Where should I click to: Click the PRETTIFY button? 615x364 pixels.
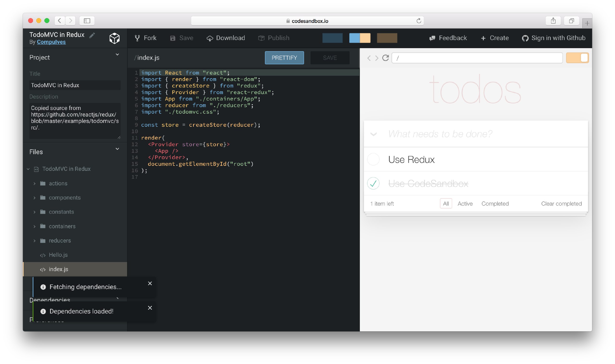(x=284, y=58)
